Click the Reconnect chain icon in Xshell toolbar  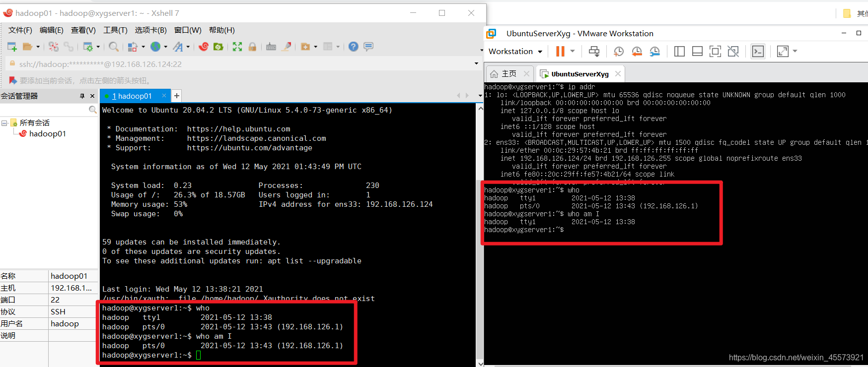(69, 47)
